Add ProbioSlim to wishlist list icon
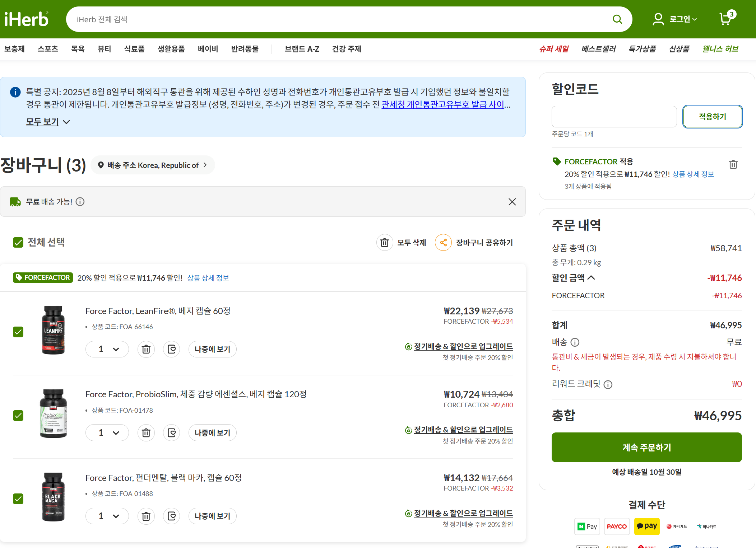The width and height of the screenshot is (756, 548). (172, 433)
